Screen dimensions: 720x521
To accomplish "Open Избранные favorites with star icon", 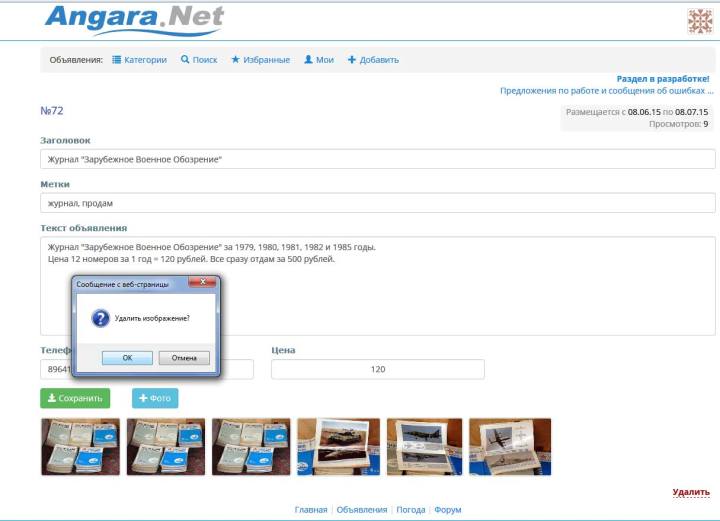I will click(x=261, y=60).
